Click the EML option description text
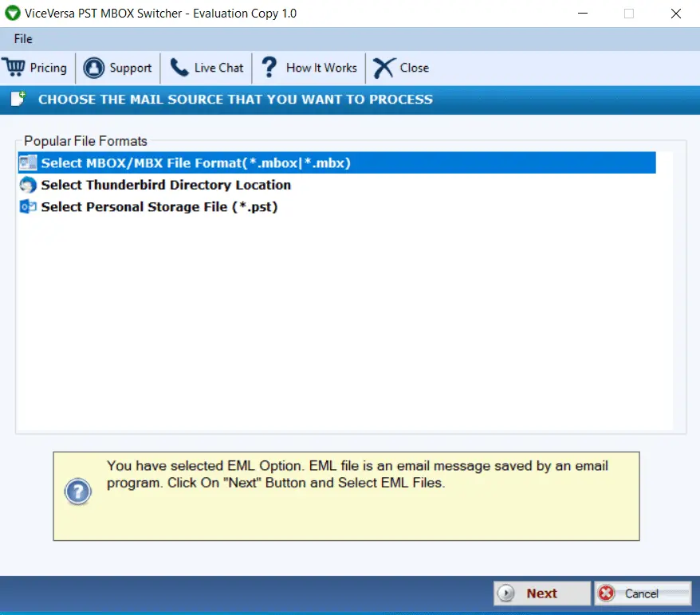The image size is (700, 615). tap(357, 474)
